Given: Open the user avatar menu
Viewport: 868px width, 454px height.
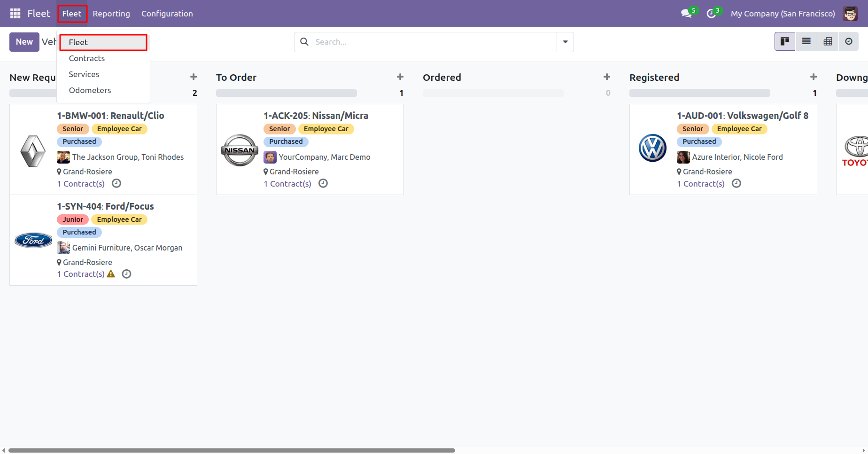Looking at the screenshot, I should pos(850,14).
